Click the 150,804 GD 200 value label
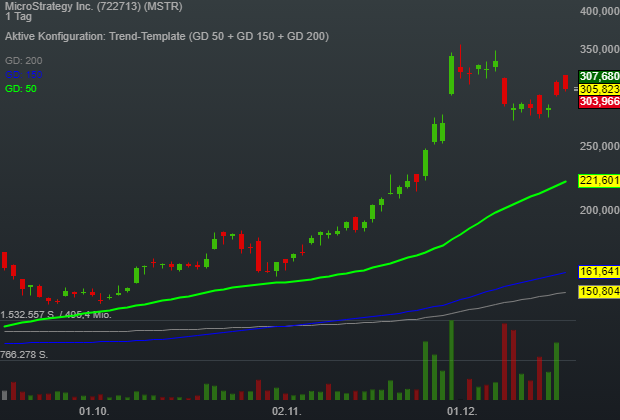Image resolution: width=620 pixels, height=420 pixels. tap(599, 291)
